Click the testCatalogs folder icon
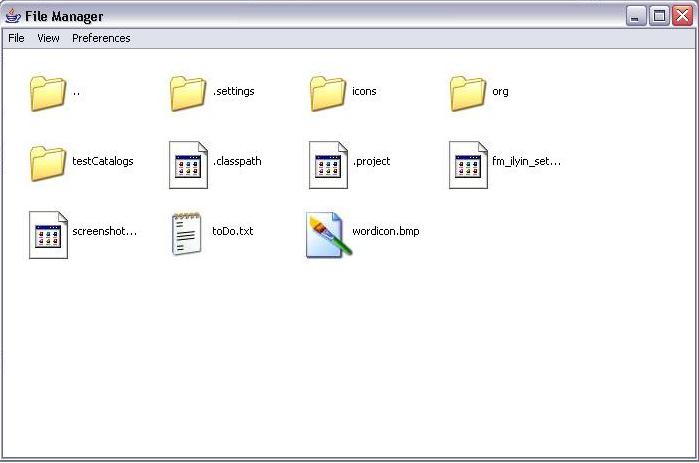Viewport: 699px width, 463px height. click(x=48, y=163)
